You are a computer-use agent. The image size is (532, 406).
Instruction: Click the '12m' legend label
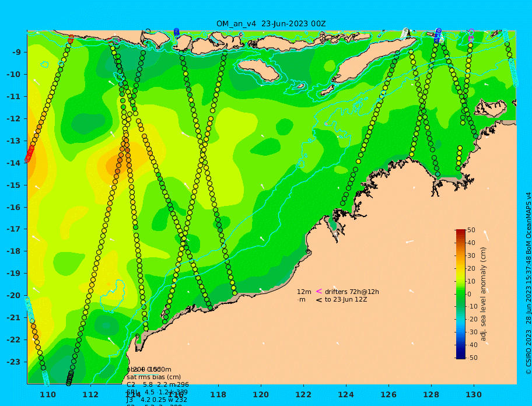304,292
